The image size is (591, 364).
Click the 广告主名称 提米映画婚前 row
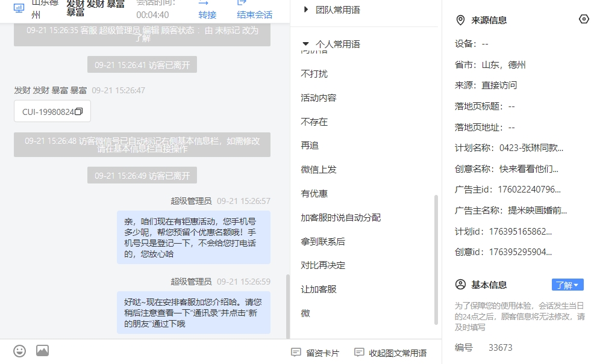pos(511,211)
